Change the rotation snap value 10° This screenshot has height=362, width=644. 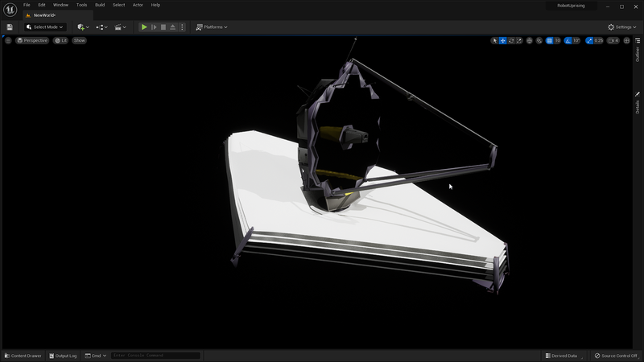point(576,40)
